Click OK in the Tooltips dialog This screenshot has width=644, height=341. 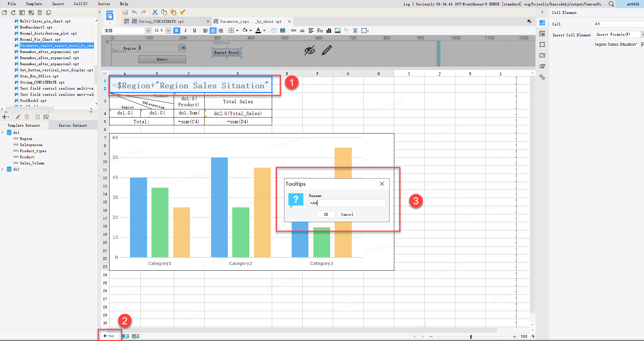tap(325, 214)
